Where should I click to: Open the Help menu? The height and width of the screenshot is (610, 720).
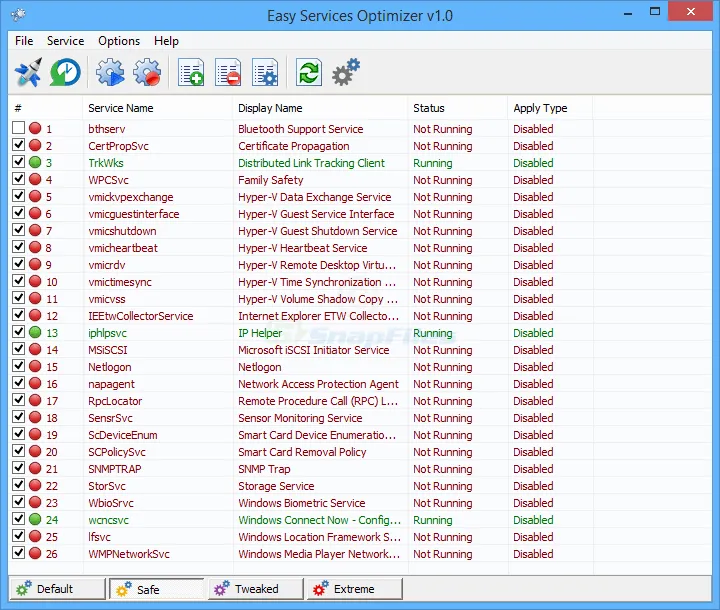coord(166,41)
